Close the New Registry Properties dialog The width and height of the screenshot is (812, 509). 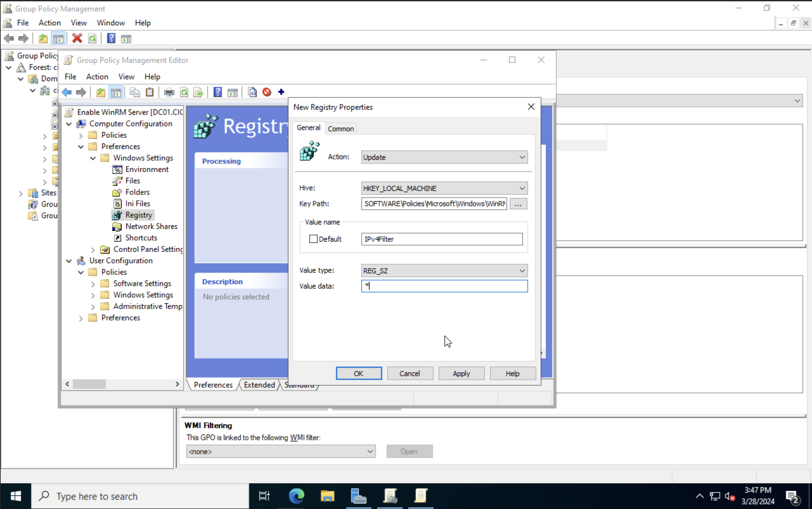pyautogui.click(x=531, y=107)
